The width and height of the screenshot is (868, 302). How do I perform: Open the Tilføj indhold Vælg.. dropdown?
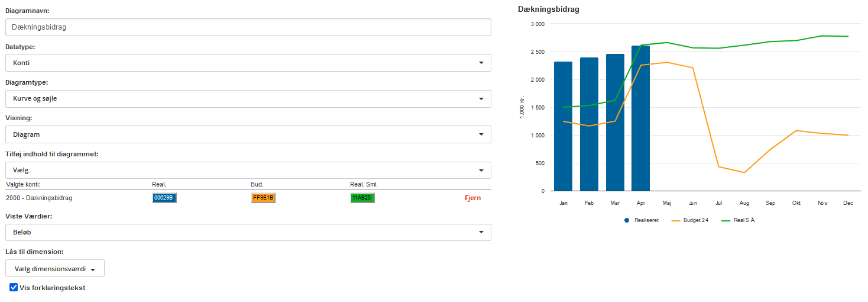point(248,171)
